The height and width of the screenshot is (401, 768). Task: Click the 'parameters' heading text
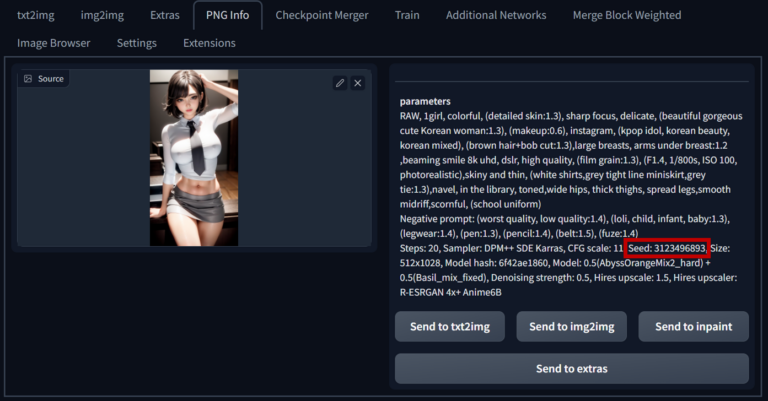click(425, 101)
